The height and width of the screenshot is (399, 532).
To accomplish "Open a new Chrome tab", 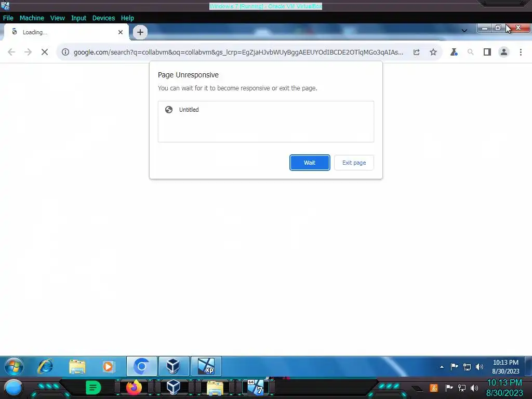I will 140,32.
